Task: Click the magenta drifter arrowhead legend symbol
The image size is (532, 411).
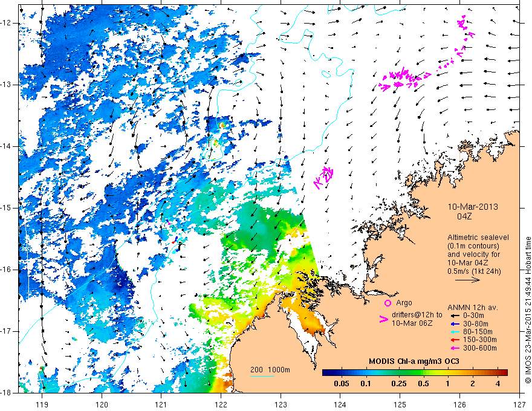Action: (383, 319)
